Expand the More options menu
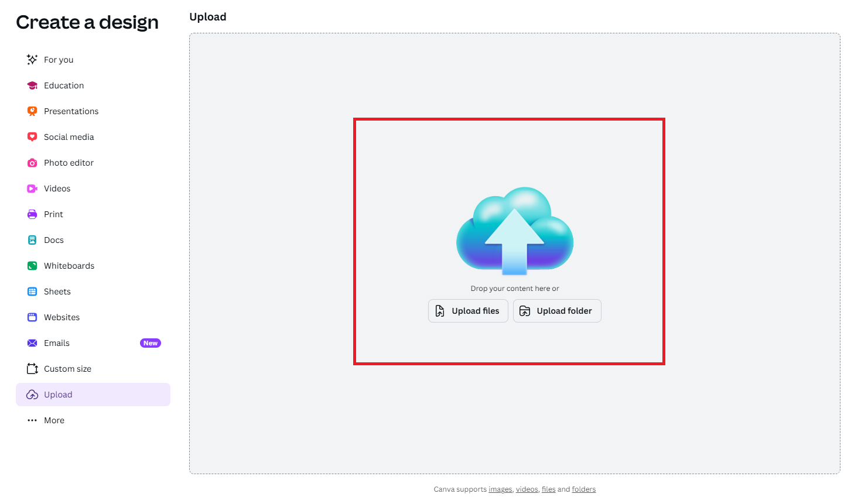The height and width of the screenshot is (504, 851). point(54,420)
